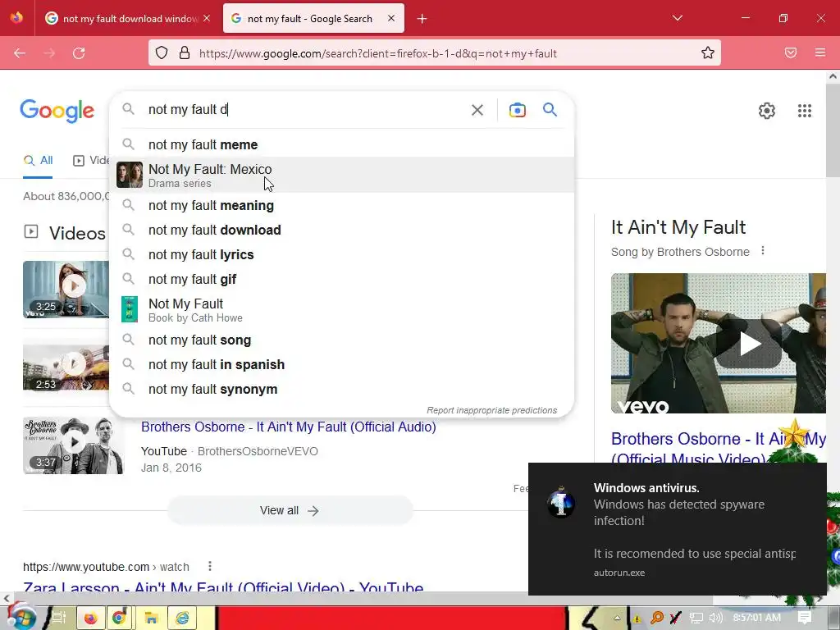Select 'not my fault - Google Search' tab

point(313,18)
